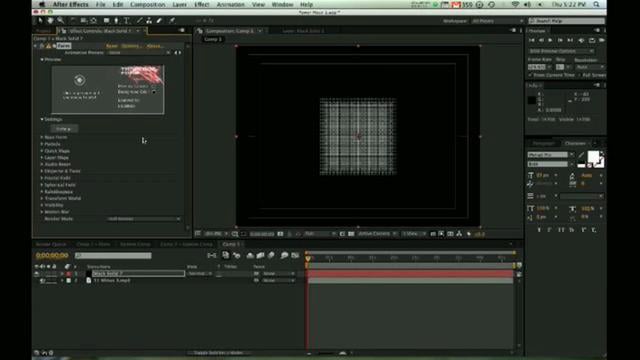
Task: Toggle the Motion Blur switch in timeline
Action: [271, 256]
